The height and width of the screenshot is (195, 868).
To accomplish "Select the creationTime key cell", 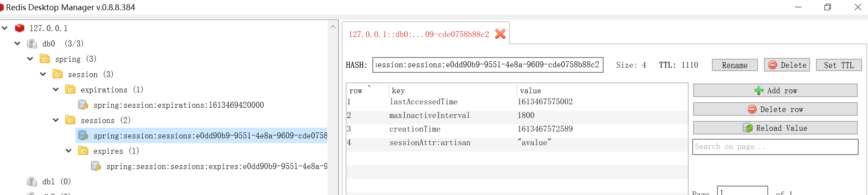I will point(415,129).
